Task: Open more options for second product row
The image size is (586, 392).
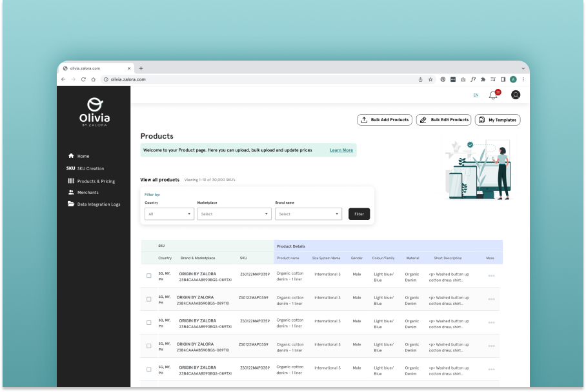Action: [491, 299]
